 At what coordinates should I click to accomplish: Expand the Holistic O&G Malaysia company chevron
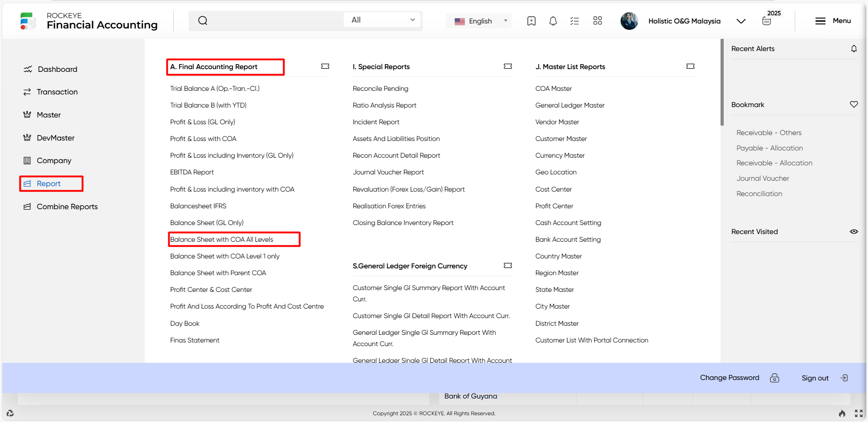tap(741, 21)
